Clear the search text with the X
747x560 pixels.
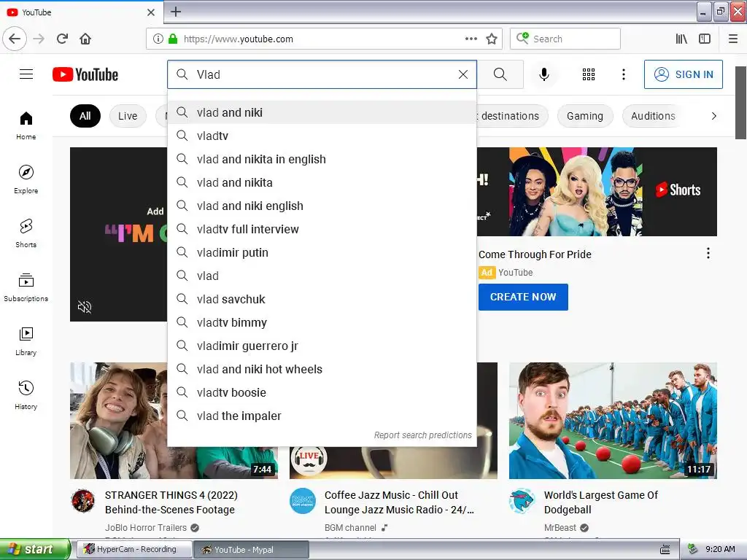coord(463,74)
